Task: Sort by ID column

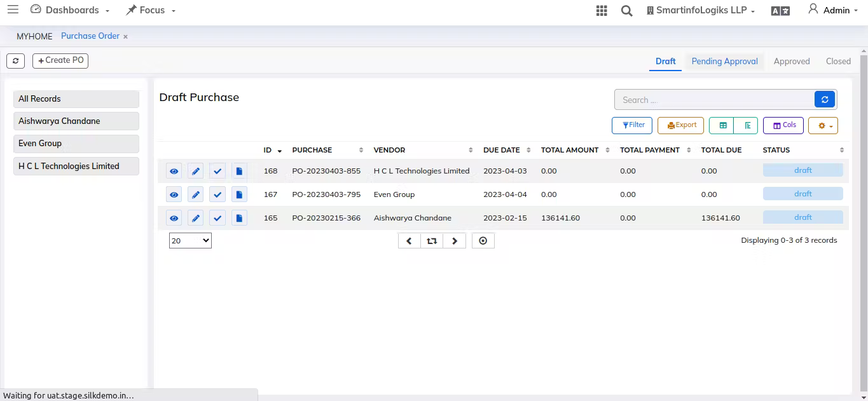Action: 273,150
